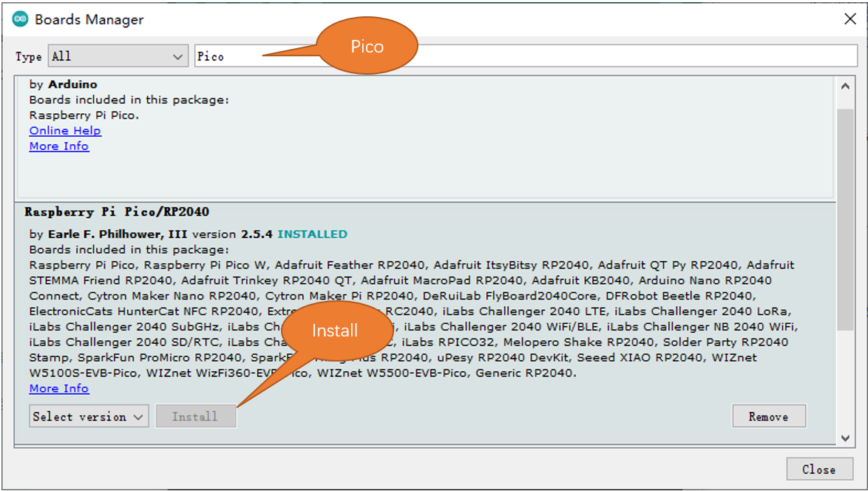Click the vertical scrollbar thumb
868x491 pixels.
pyautogui.click(x=845, y=219)
